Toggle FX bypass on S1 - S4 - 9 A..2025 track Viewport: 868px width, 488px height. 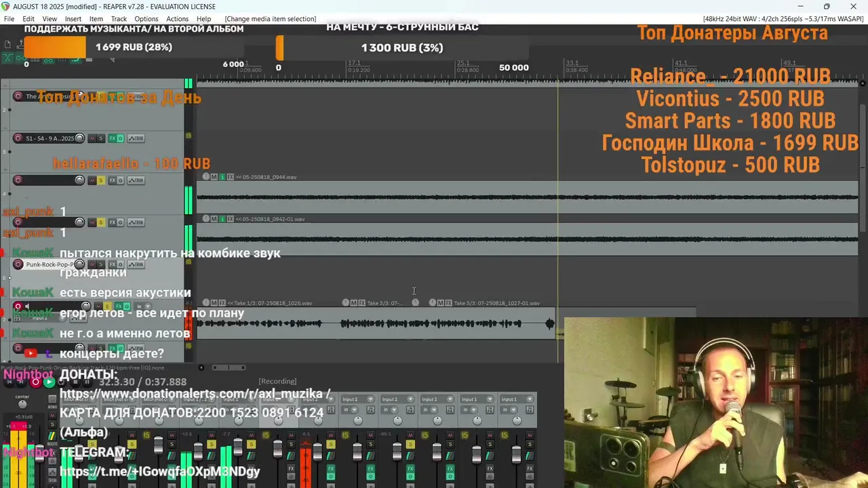click(121, 138)
